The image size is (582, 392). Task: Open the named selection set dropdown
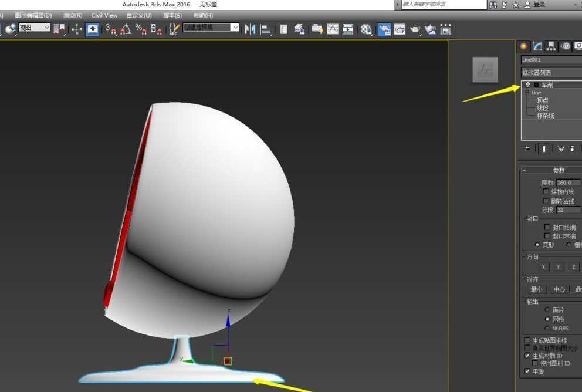(235, 28)
